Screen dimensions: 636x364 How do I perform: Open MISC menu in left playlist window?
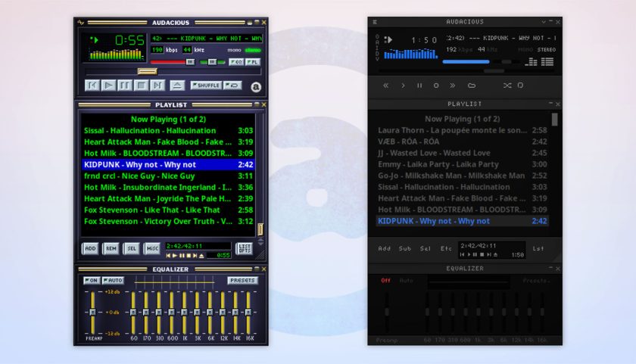[x=152, y=248]
